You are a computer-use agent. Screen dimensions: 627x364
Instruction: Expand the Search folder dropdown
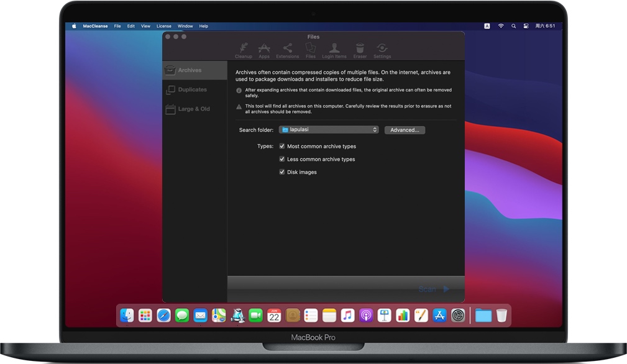coord(329,130)
